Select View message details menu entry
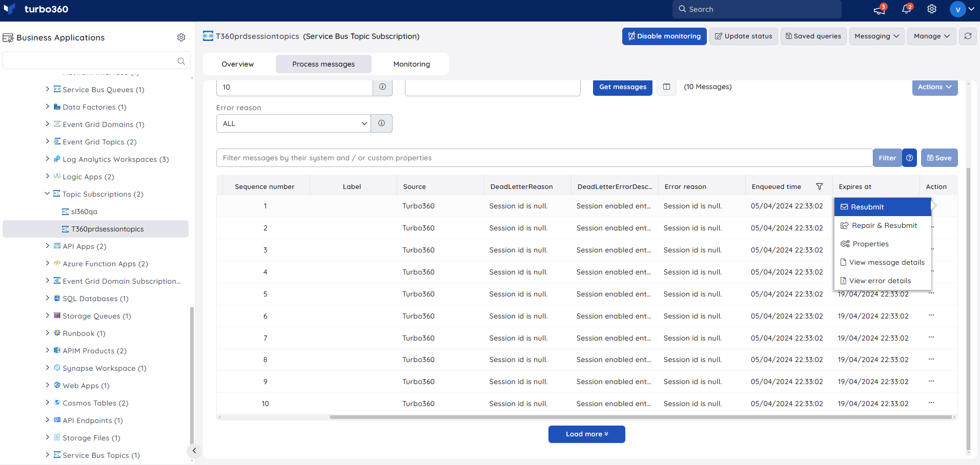The width and height of the screenshot is (980, 465). tap(883, 262)
